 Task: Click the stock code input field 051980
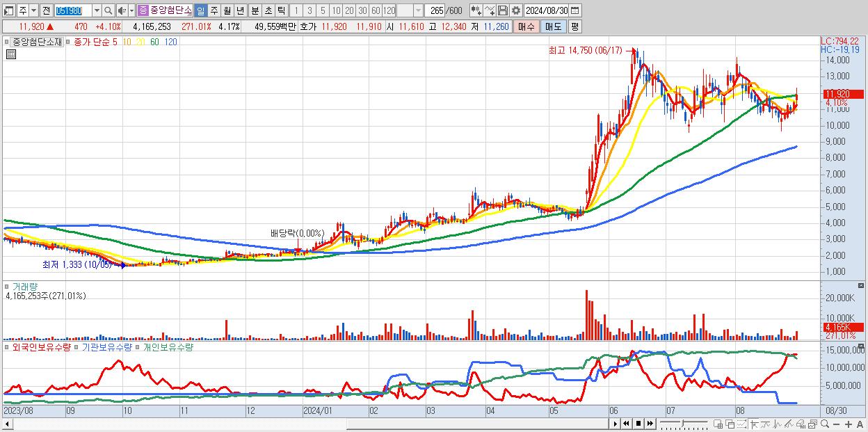click(x=73, y=10)
